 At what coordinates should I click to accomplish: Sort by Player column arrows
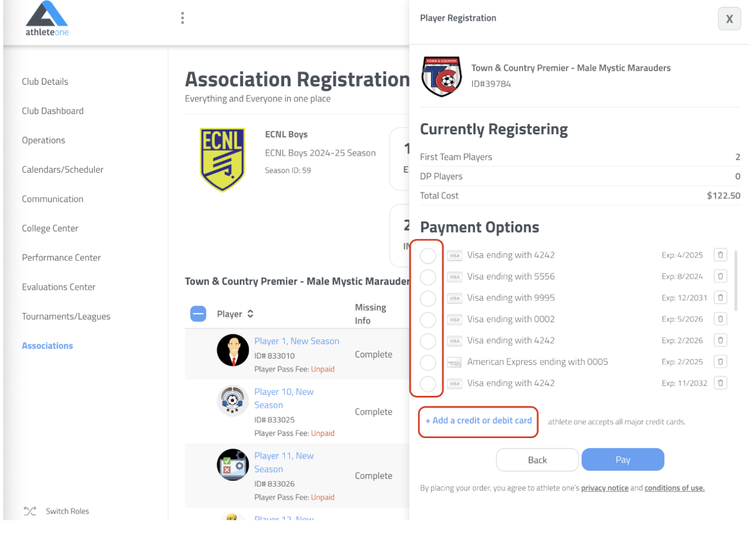pyautogui.click(x=250, y=314)
